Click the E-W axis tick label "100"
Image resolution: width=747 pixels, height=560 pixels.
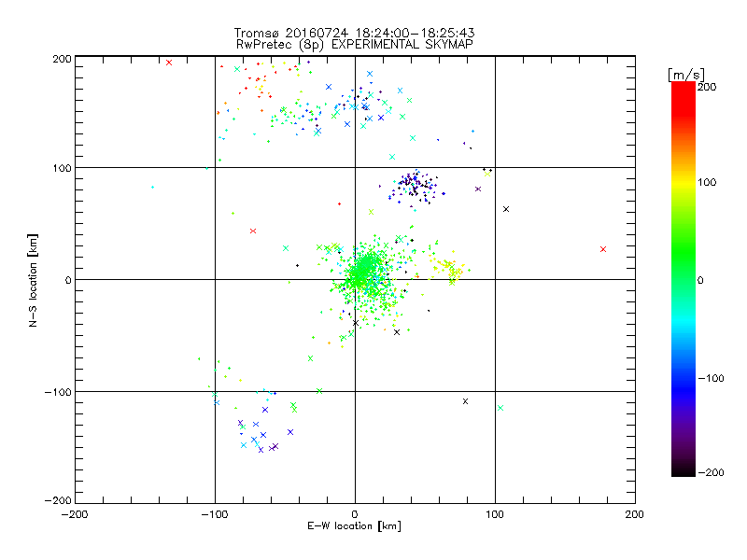tap(495, 514)
